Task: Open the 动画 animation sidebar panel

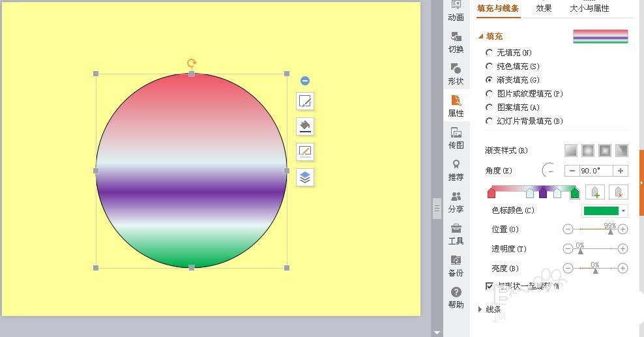Action: (x=456, y=11)
